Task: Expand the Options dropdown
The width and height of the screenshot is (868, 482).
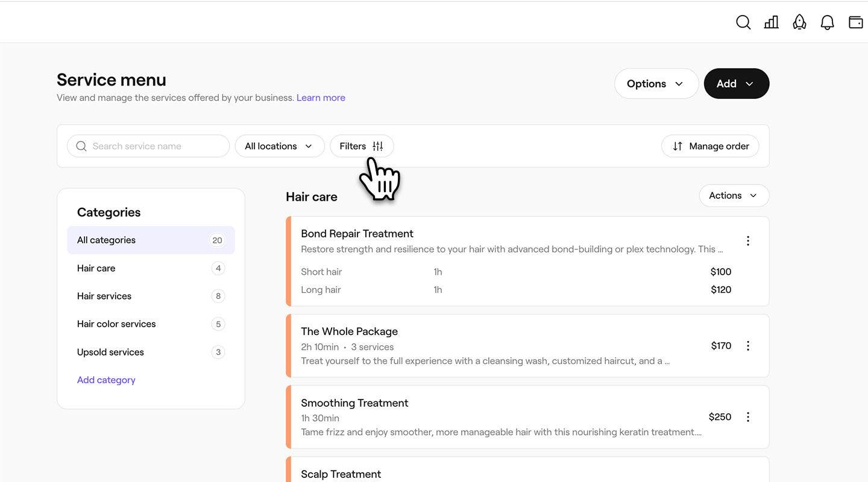Action: [656, 84]
